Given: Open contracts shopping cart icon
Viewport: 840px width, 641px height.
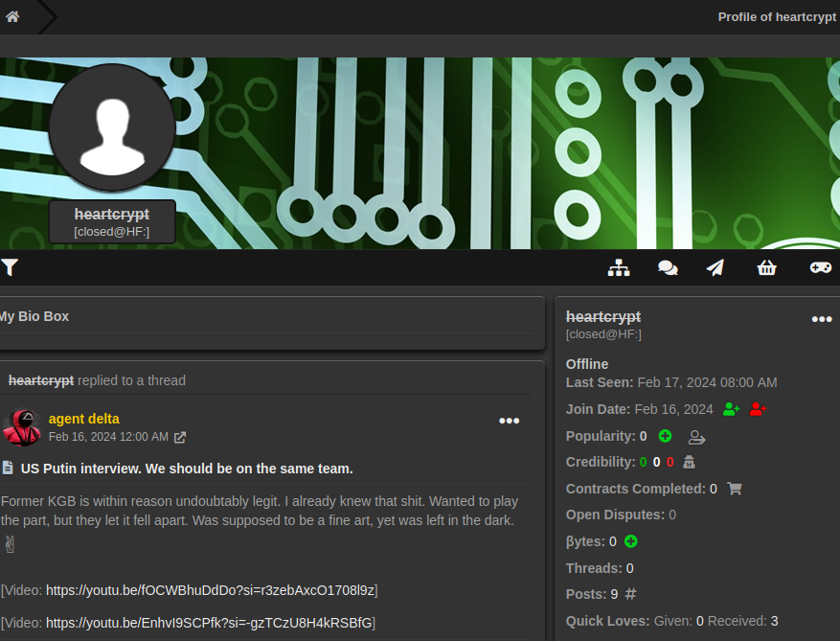Looking at the screenshot, I should pyautogui.click(x=735, y=489).
